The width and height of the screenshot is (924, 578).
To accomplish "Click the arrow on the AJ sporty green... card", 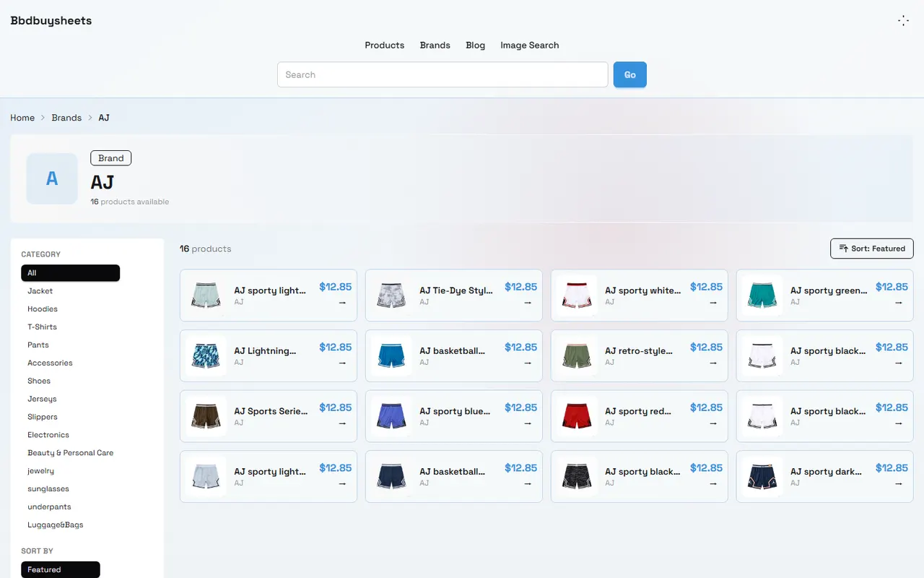I will coord(899,303).
